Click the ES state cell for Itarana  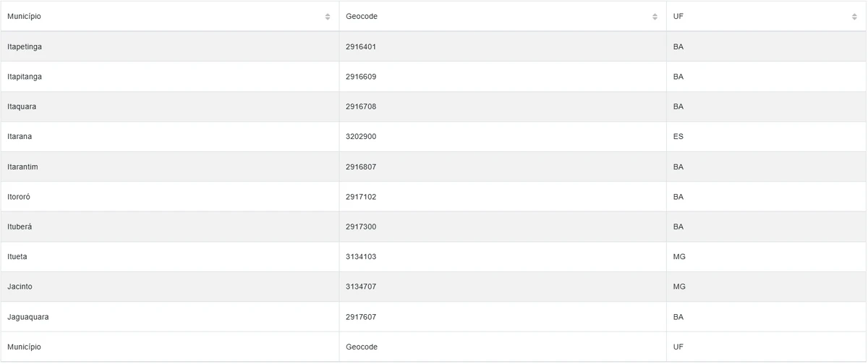click(x=678, y=137)
